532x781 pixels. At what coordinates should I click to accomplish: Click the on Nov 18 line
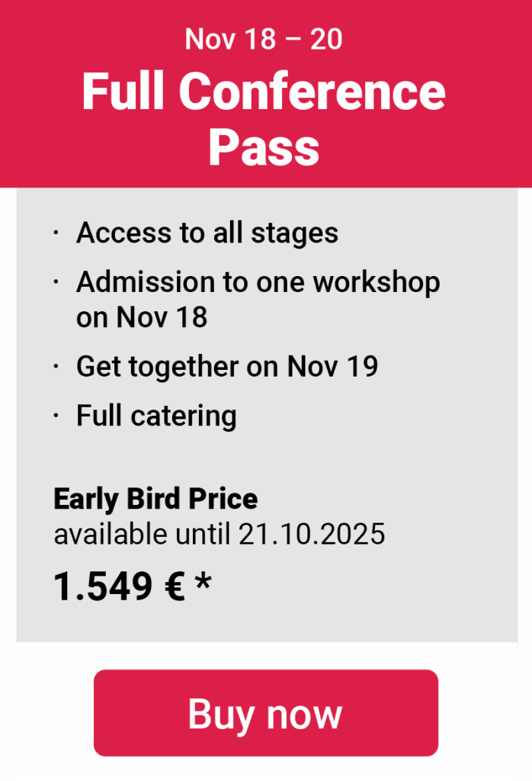click(141, 317)
